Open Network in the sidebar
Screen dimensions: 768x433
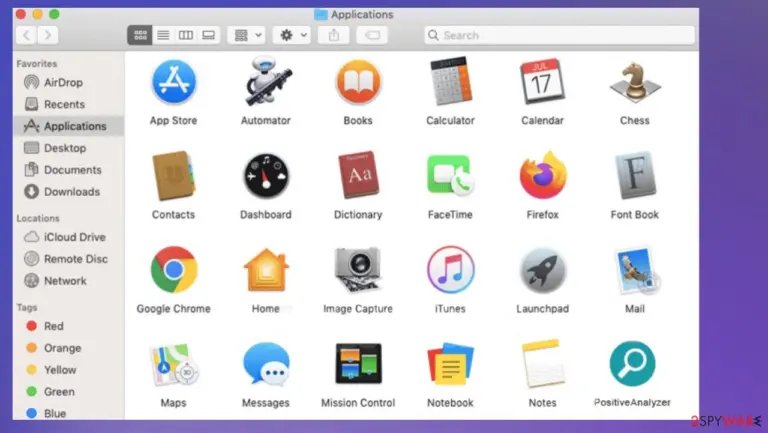click(x=69, y=281)
